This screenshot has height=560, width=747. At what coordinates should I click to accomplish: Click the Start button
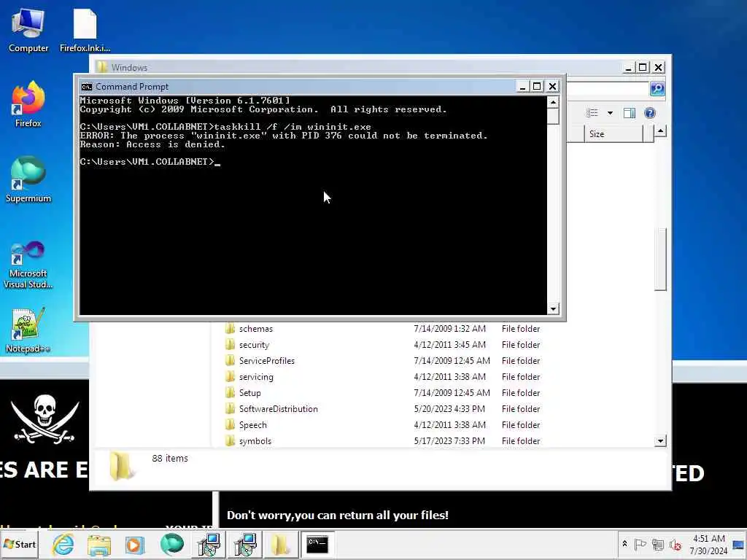coord(20,544)
